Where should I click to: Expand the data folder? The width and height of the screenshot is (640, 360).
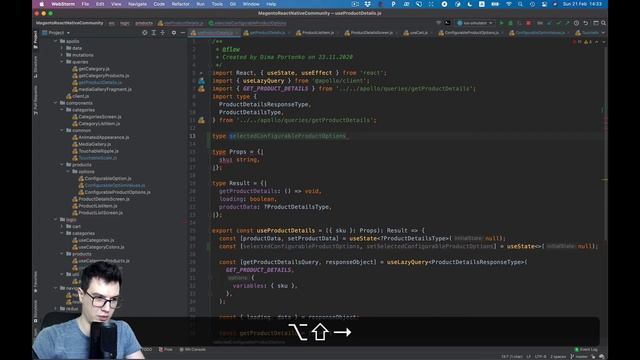point(62,48)
